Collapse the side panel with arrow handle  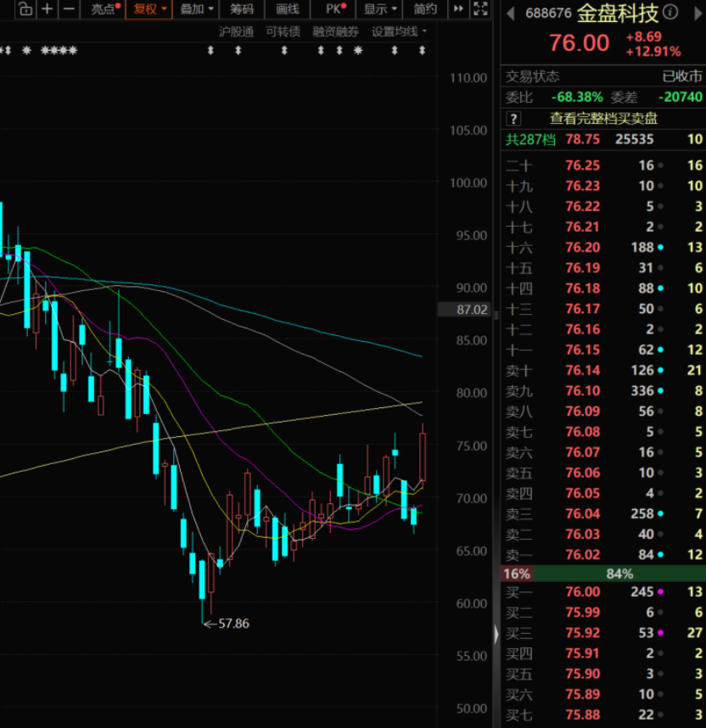[496, 634]
